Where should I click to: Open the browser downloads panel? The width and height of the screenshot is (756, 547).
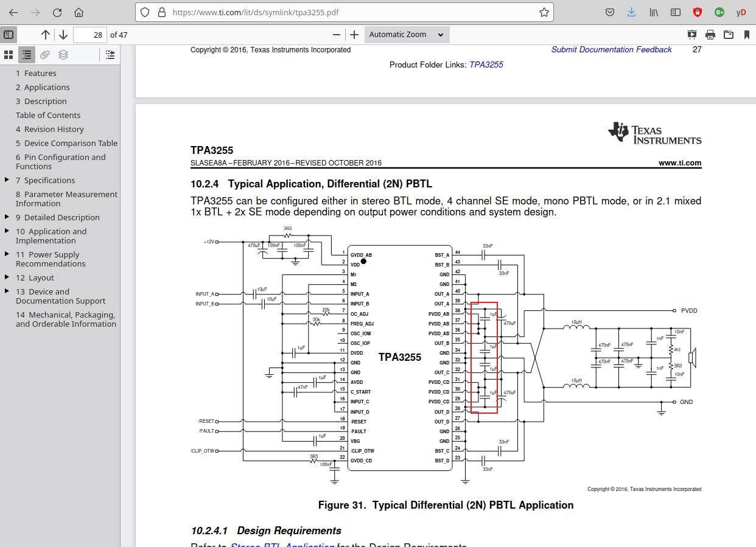(632, 12)
